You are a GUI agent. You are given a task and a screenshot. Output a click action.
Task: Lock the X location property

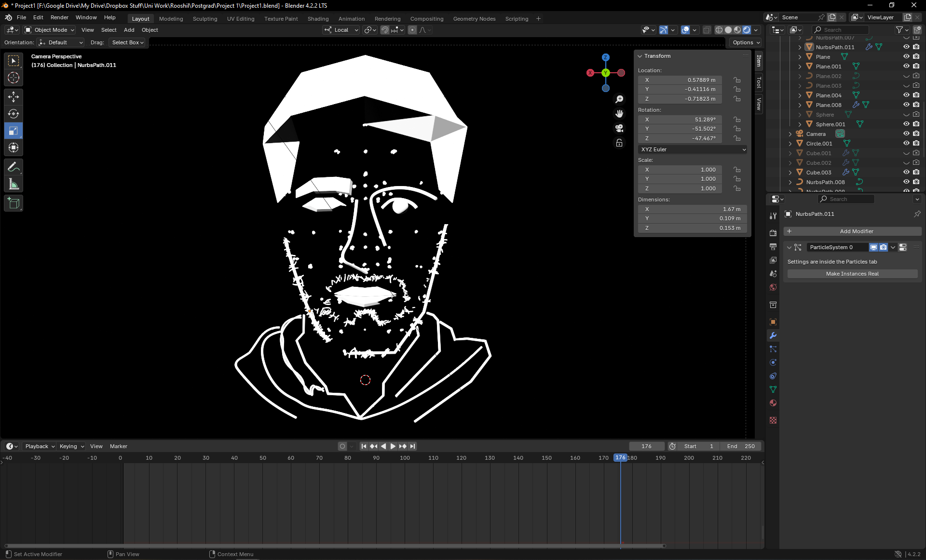pos(737,80)
